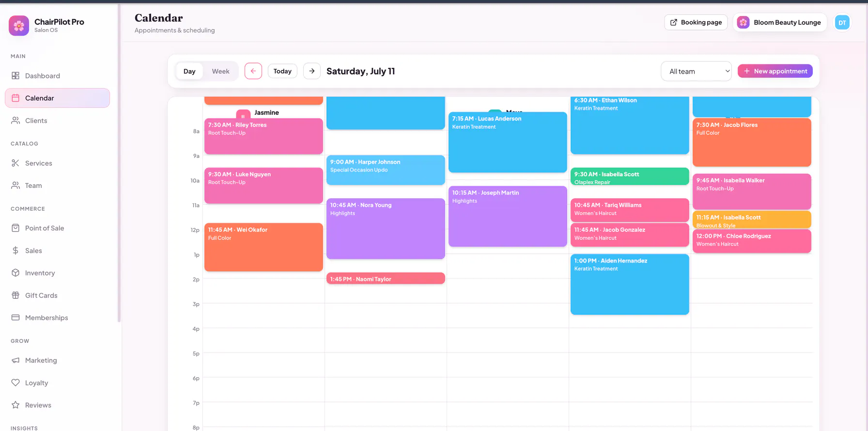Click the Memberships card icon
This screenshot has width=868, height=431.
pos(15,318)
